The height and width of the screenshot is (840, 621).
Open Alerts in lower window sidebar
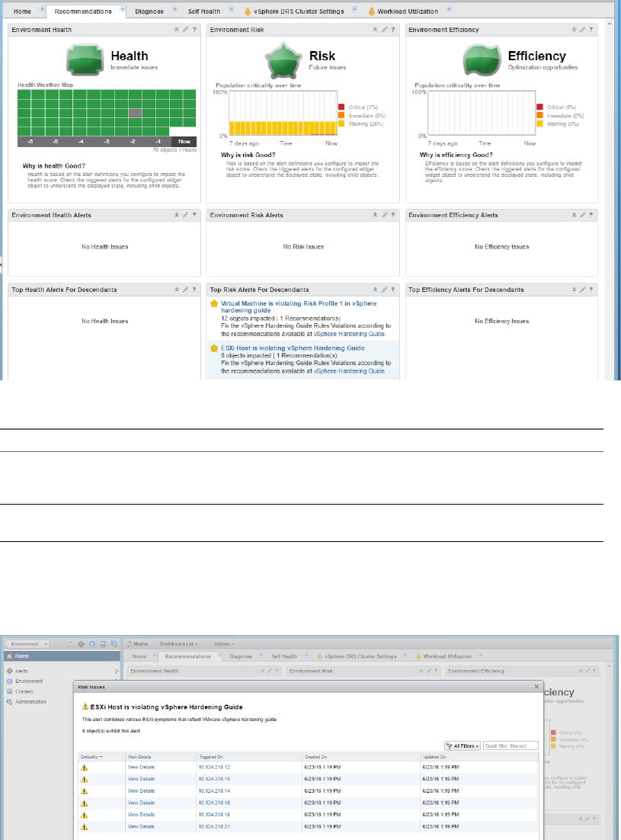21,671
